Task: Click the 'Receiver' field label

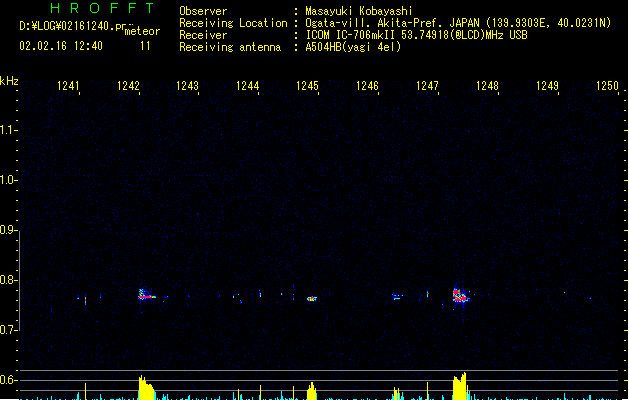Action: (x=203, y=35)
